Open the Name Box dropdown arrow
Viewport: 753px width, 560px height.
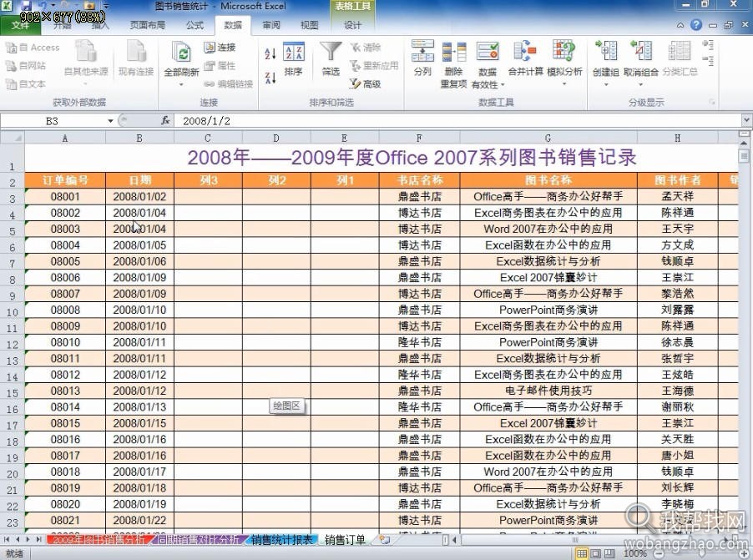(110, 120)
